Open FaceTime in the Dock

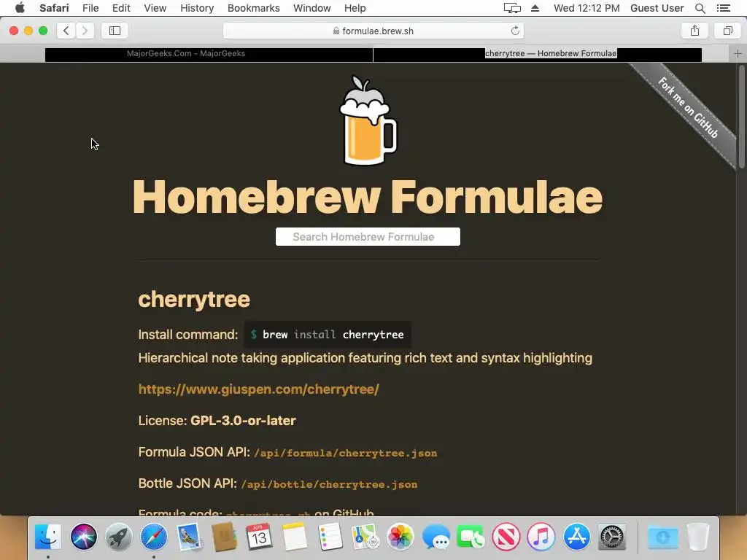(x=471, y=537)
